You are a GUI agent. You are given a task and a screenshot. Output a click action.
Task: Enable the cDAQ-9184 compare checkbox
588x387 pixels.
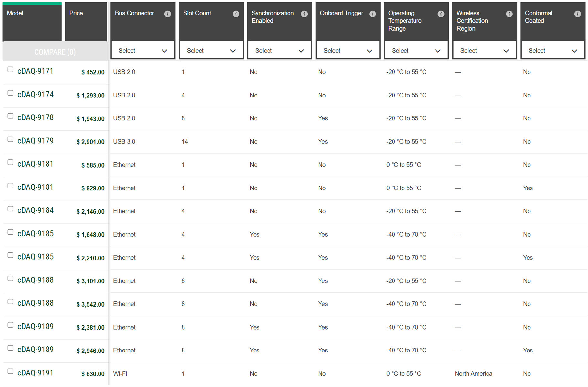point(10,209)
